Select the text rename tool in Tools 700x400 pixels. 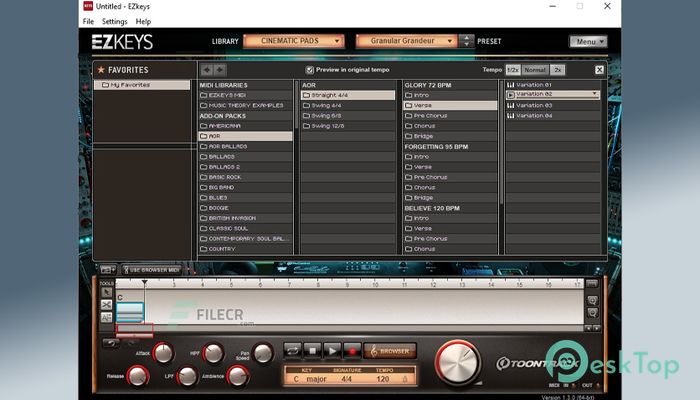pos(106,317)
